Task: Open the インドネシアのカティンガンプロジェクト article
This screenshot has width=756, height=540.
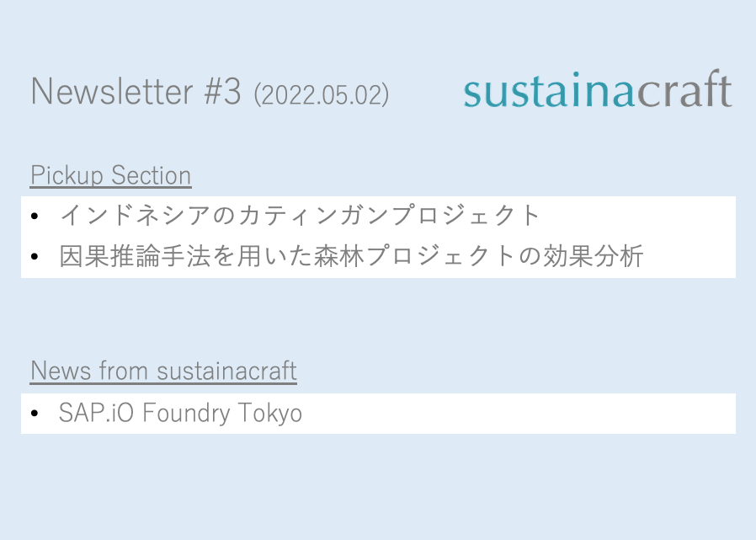Action: pos(300,216)
